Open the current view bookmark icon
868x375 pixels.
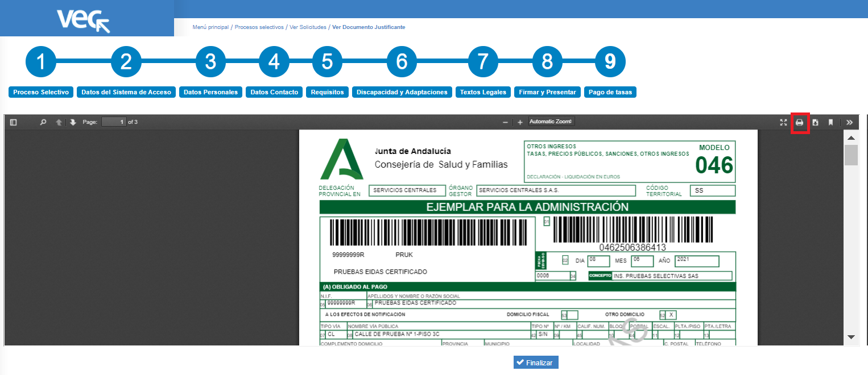(x=830, y=122)
